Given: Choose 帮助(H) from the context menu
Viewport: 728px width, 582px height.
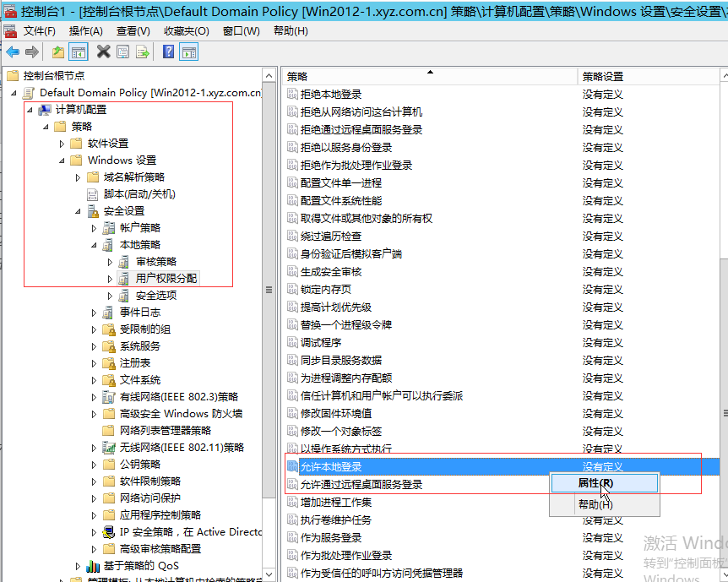Looking at the screenshot, I should click(605, 504).
